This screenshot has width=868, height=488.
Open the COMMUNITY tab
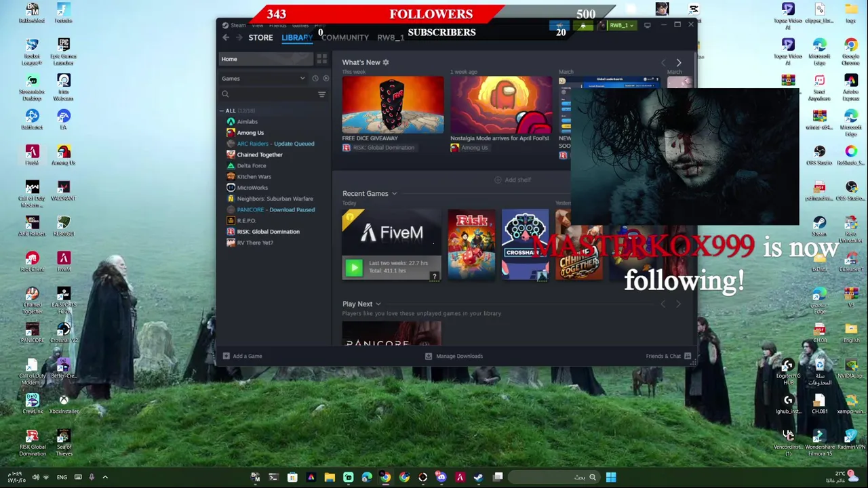(345, 38)
